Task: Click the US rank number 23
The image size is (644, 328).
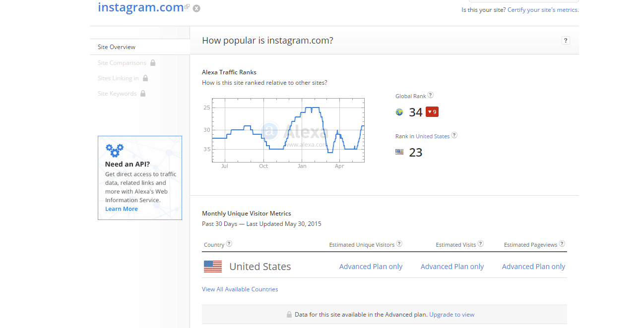Action: [416, 153]
